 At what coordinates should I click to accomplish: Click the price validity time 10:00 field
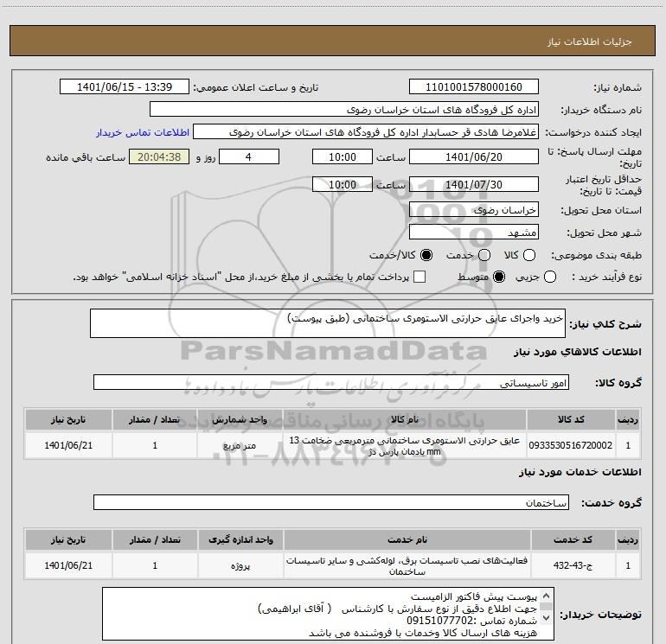(343, 184)
